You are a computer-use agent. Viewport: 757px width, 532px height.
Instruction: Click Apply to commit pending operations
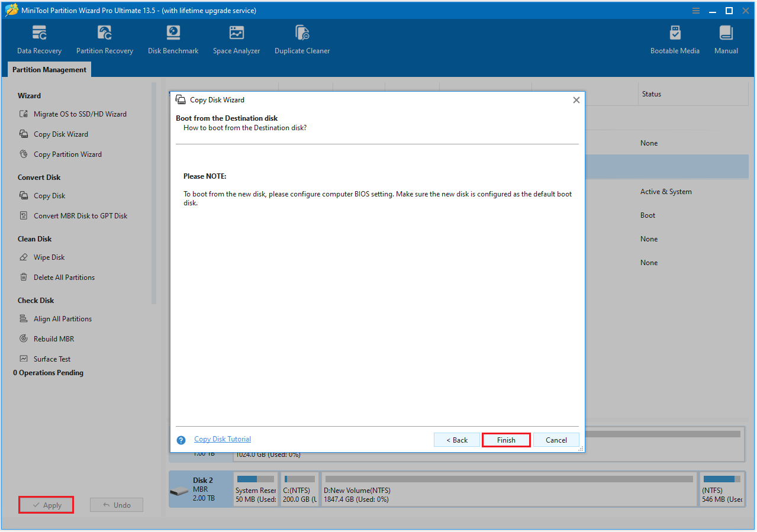click(46, 504)
